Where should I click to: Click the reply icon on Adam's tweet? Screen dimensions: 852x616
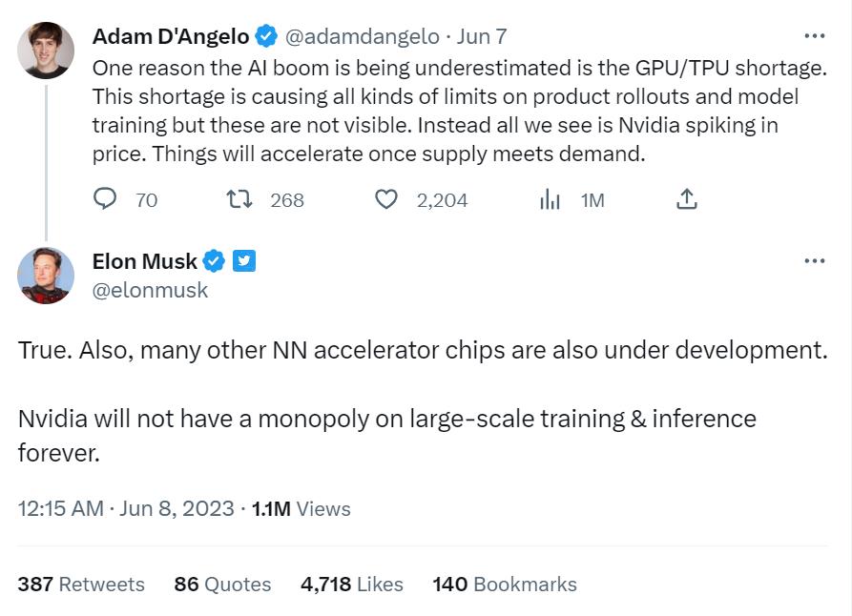106,199
